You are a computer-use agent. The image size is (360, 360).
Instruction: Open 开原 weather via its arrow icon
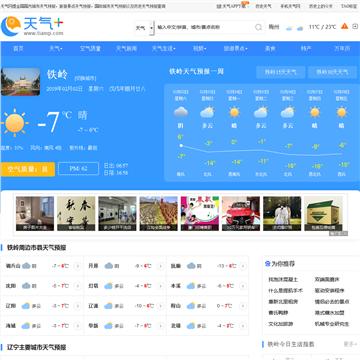[160, 266]
